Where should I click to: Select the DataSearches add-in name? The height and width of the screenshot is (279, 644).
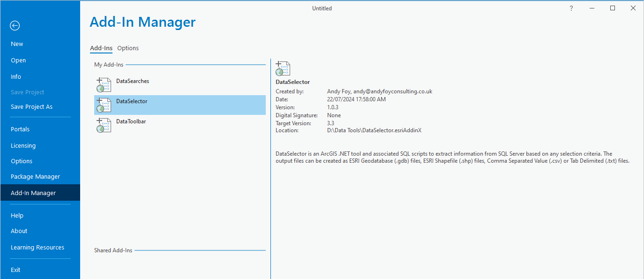[133, 81]
